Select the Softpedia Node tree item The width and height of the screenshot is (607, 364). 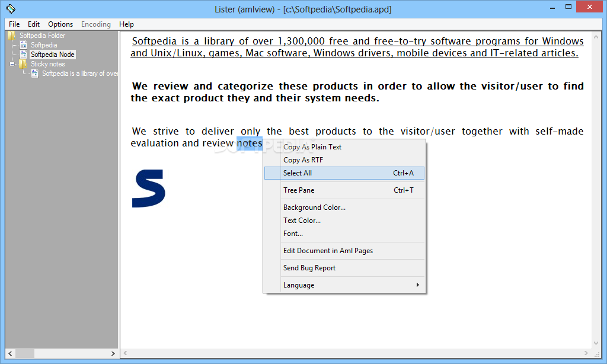pyautogui.click(x=52, y=55)
